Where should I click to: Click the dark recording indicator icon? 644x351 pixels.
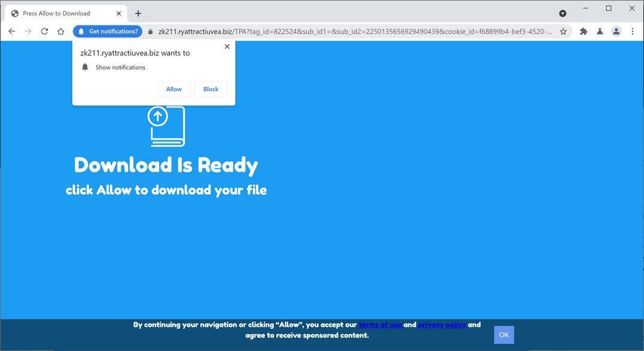(x=562, y=13)
